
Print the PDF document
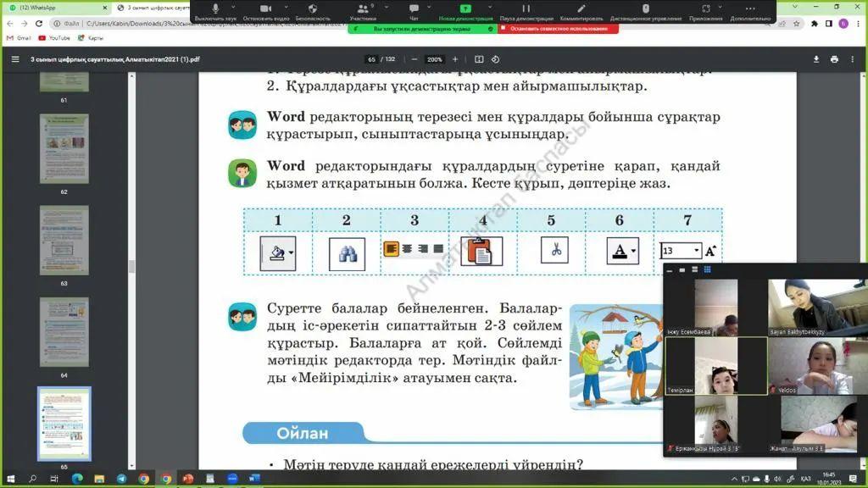[834, 59]
